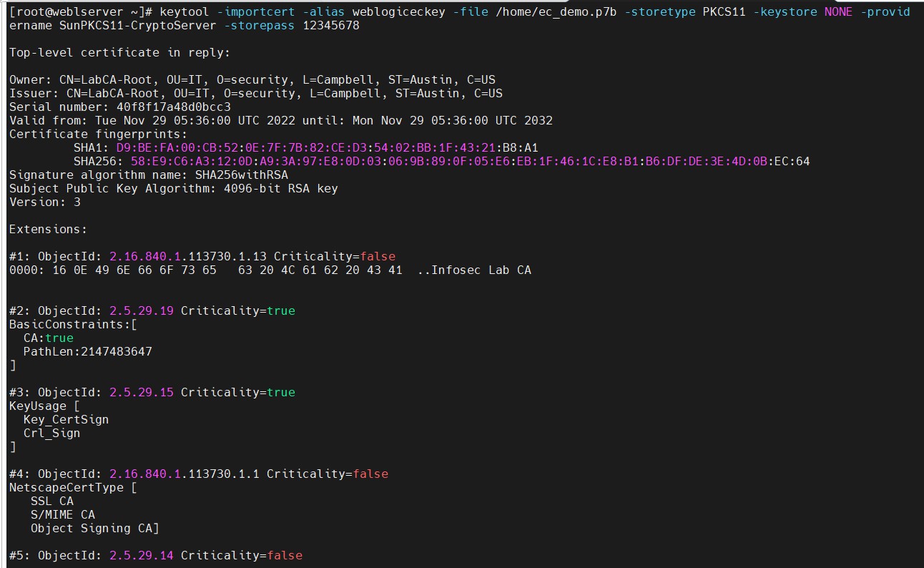Click the 4096-bit RSA key line
The image size is (924, 568).
point(173,189)
